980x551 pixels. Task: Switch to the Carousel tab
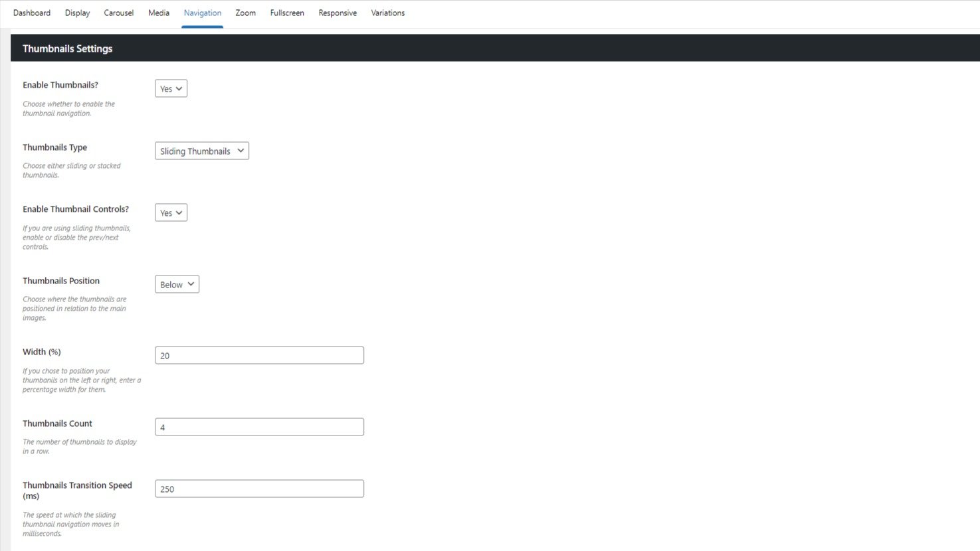point(118,13)
